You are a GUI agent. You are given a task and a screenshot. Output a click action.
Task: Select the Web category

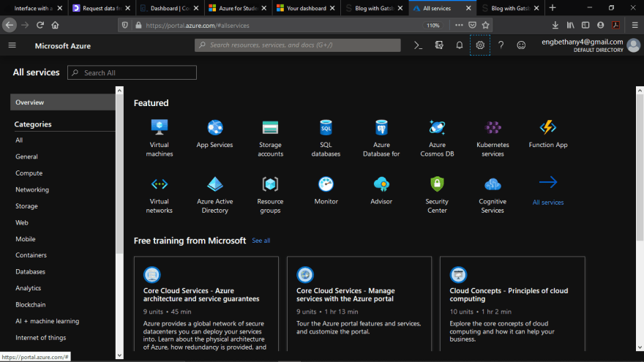tap(22, 222)
